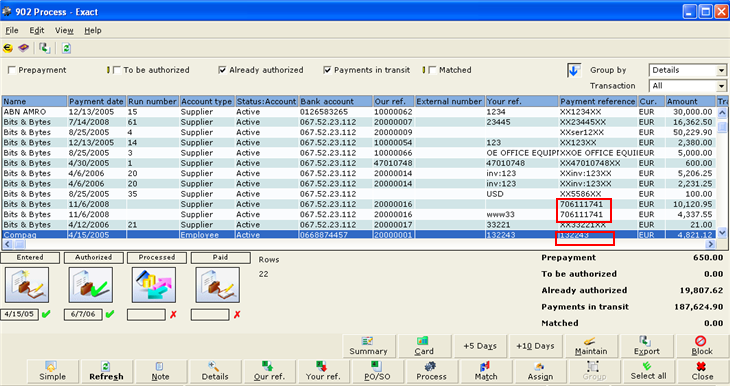730x386 pixels.
Task: Click the Entered status briefcase icon
Action: (x=27, y=285)
